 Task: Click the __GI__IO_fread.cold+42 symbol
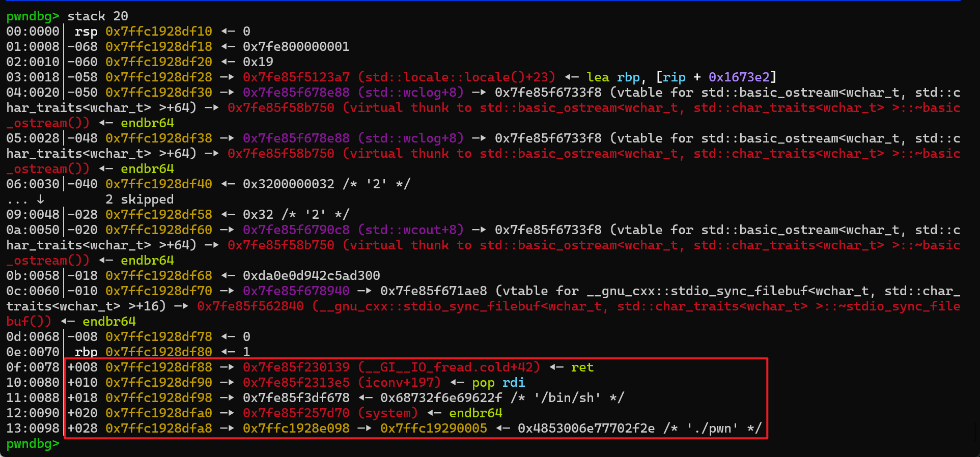449,367
